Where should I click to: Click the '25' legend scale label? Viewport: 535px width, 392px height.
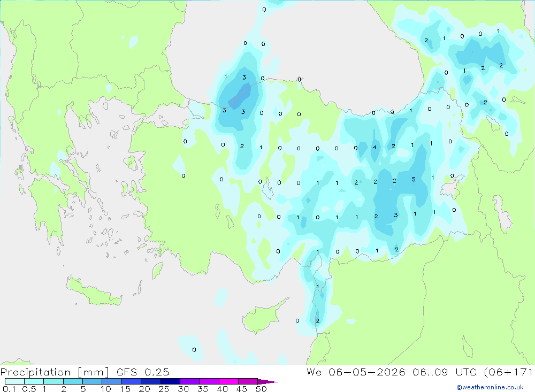(x=164, y=389)
